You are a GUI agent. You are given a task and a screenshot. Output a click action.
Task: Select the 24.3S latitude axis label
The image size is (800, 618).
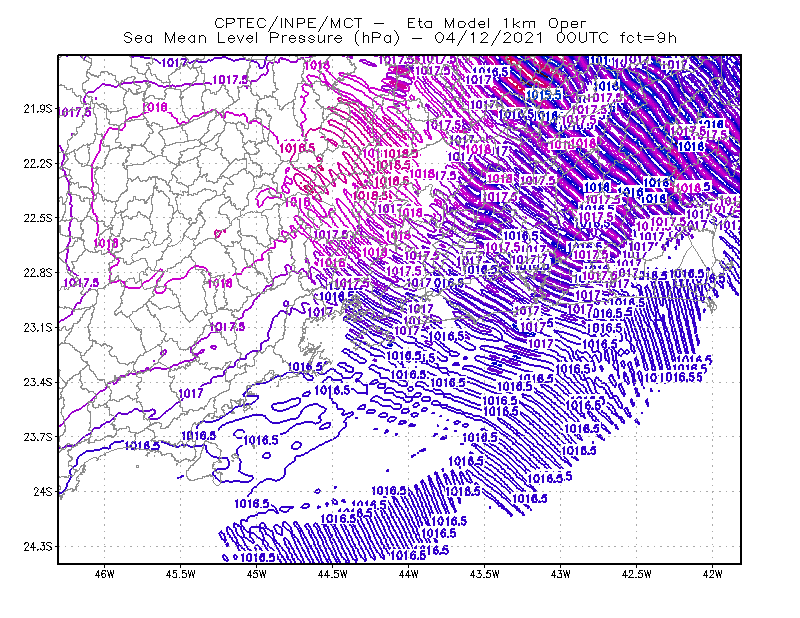38,547
